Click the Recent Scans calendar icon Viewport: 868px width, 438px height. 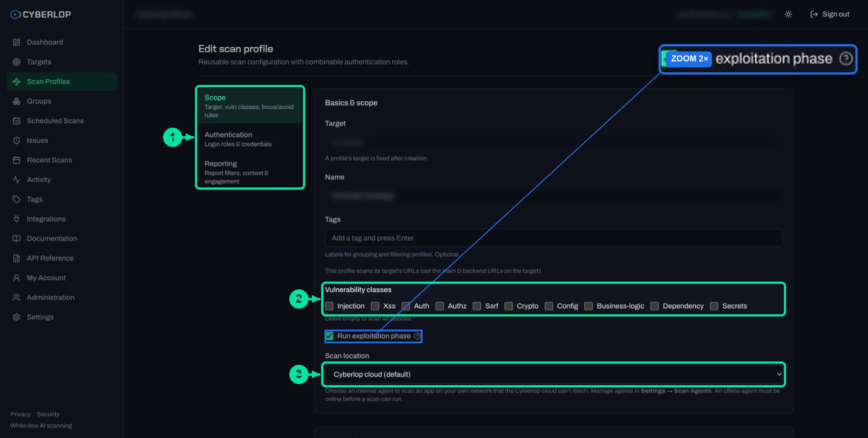point(16,160)
